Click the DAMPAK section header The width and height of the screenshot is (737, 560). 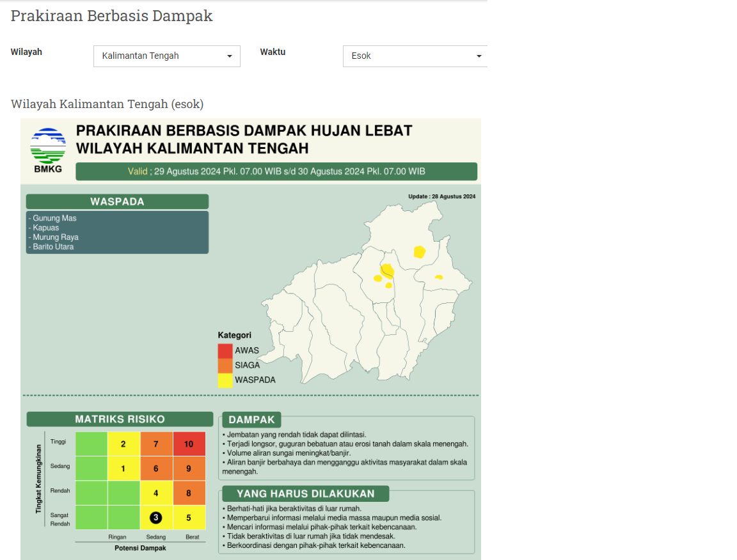[x=252, y=420]
